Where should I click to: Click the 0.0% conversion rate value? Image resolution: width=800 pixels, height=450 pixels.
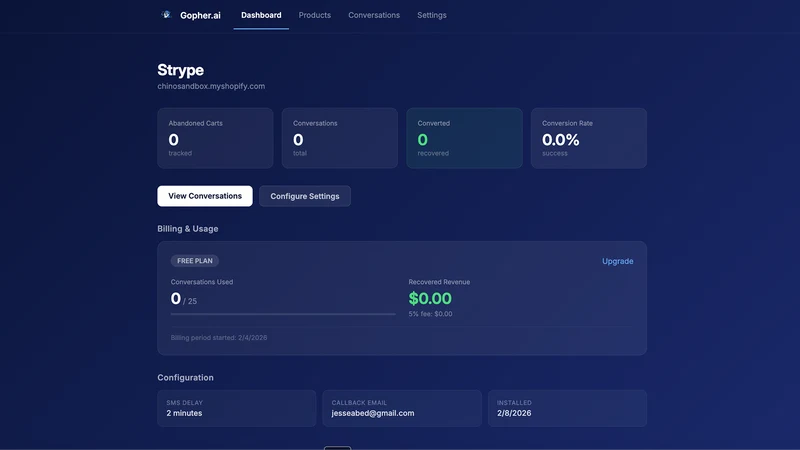pyautogui.click(x=561, y=140)
